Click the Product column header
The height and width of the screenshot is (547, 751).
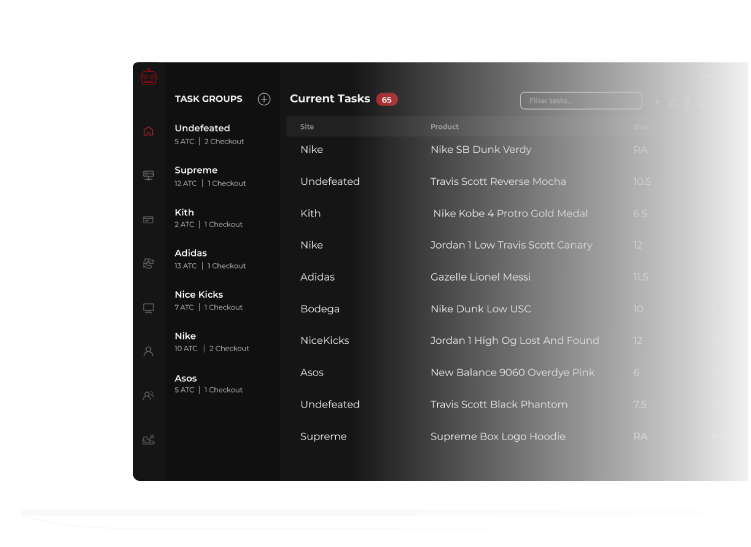[x=445, y=127]
